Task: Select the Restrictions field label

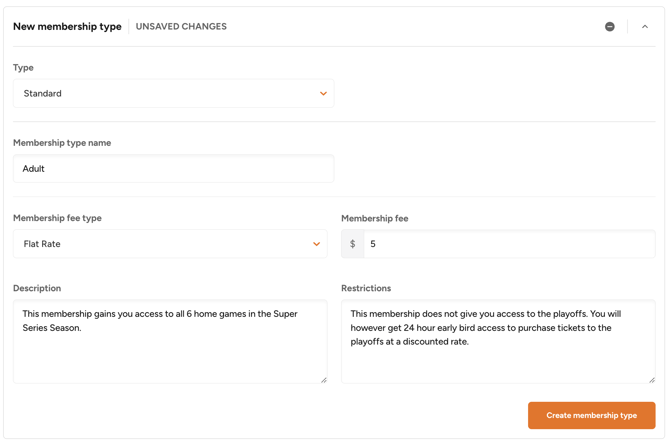Action: [366, 288]
